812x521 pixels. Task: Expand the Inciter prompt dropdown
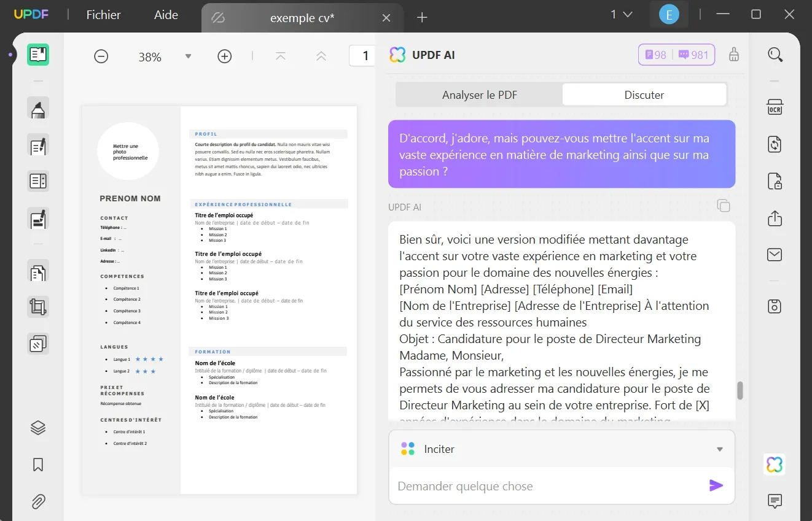click(720, 449)
